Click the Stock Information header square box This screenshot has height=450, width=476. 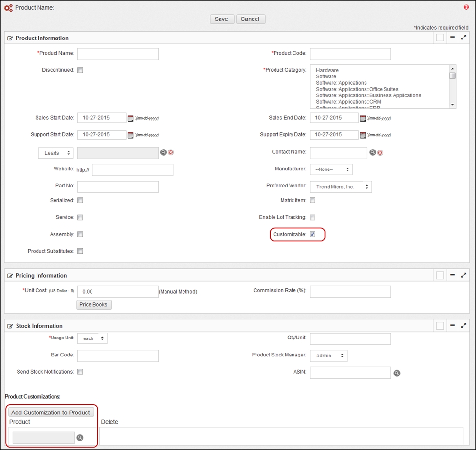(440, 326)
